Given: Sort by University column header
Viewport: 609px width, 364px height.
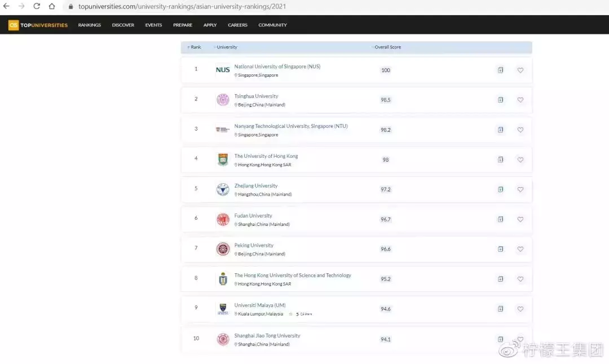Looking at the screenshot, I should [x=227, y=47].
